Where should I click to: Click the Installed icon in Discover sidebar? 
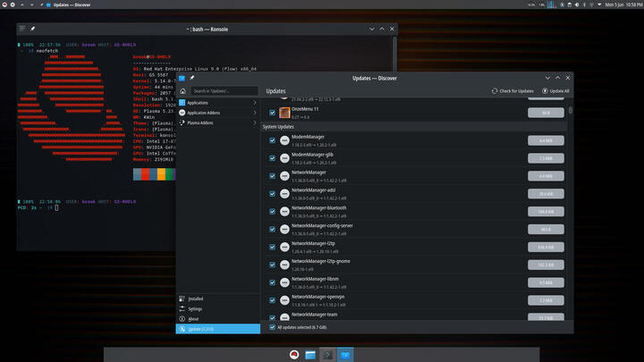[x=182, y=299]
